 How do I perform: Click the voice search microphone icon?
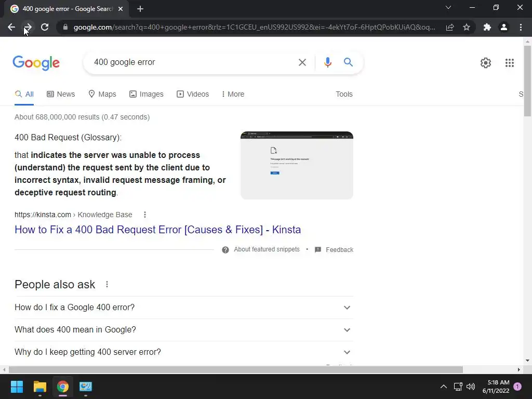327,62
